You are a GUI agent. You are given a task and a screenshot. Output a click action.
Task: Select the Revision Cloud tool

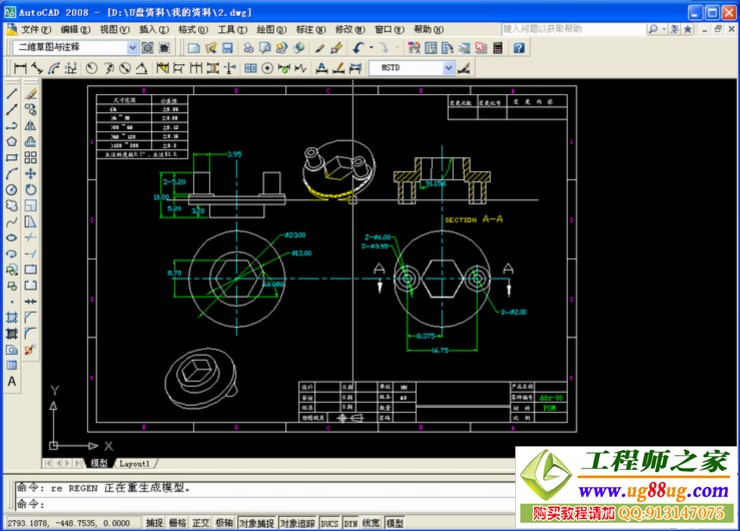pyautogui.click(x=12, y=205)
